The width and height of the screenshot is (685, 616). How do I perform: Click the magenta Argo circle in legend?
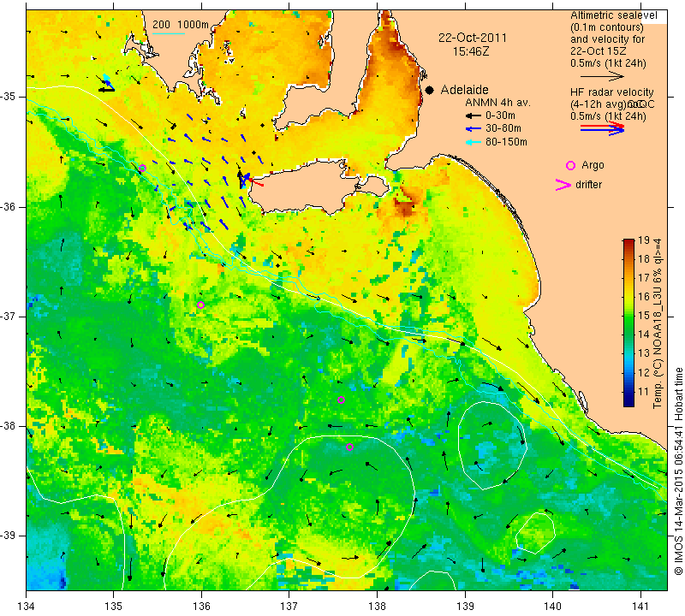coord(570,165)
